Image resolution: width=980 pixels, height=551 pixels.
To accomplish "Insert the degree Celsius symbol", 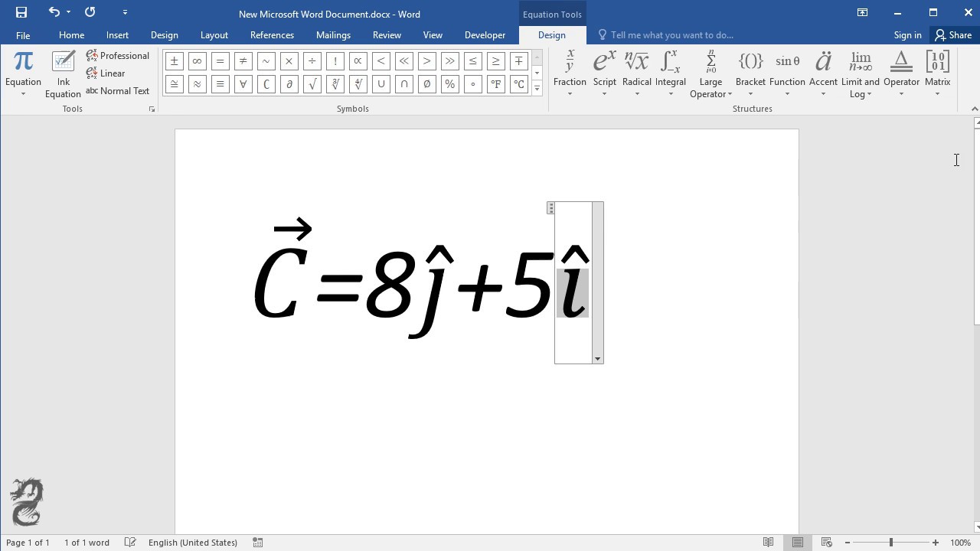I will (518, 84).
